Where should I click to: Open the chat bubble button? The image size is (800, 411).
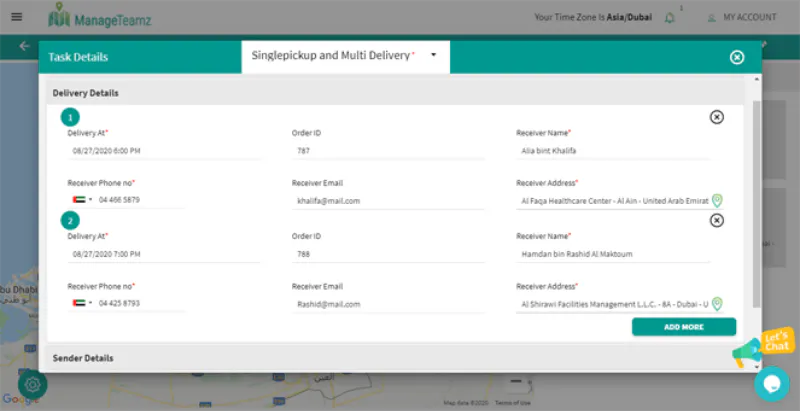coord(772,383)
